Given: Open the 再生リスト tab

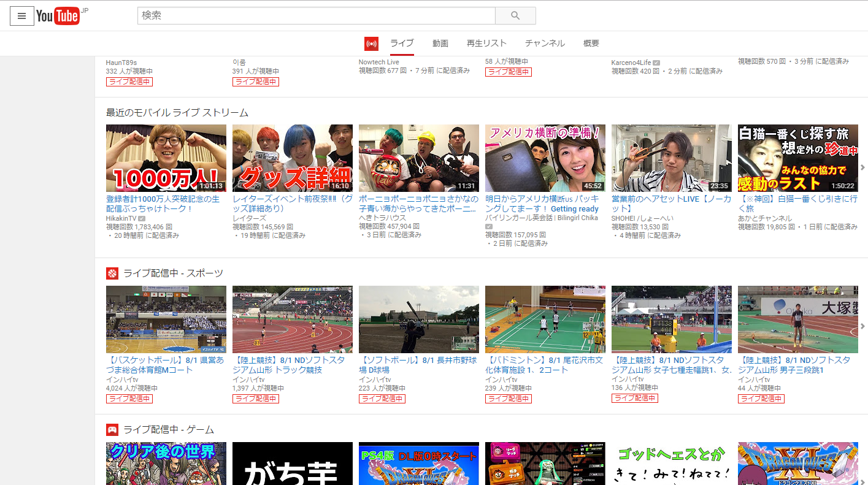Looking at the screenshot, I should click(x=486, y=44).
